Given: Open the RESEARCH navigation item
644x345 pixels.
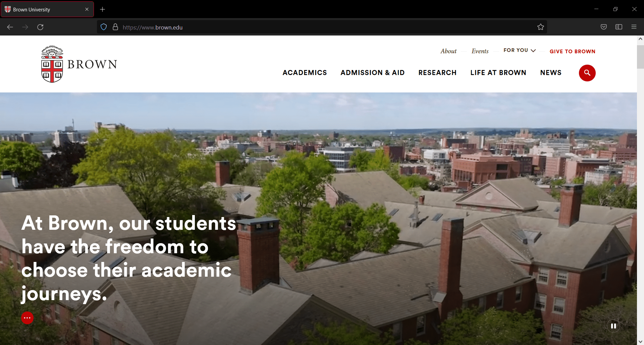Looking at the screenshot, I should pyautogui.click(x=437, y=73).
